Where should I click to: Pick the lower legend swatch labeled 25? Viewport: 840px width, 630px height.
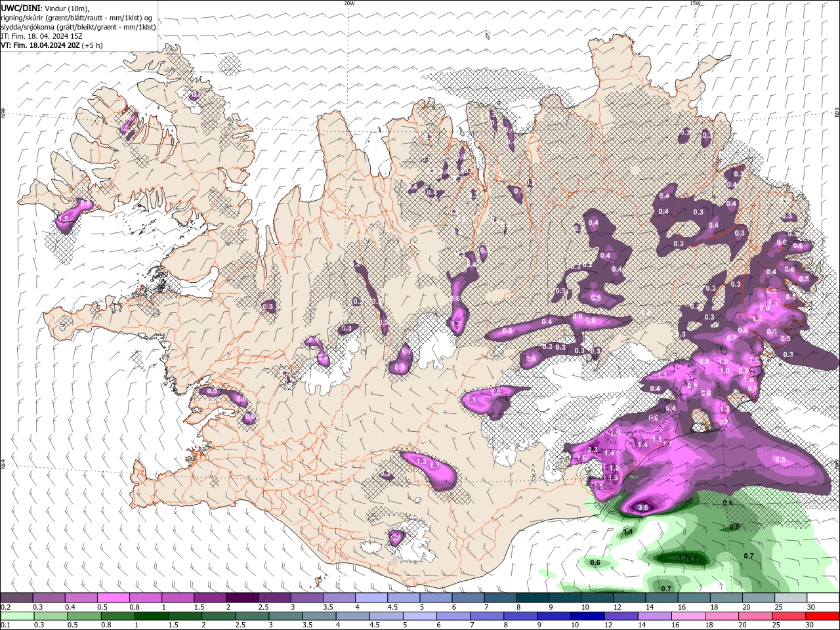coord(789,616)
